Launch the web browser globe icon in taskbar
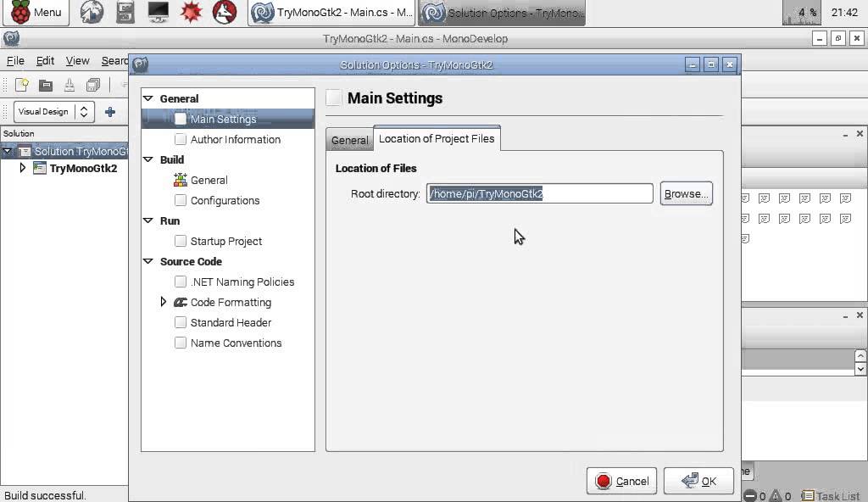 (x=92, y=12)
